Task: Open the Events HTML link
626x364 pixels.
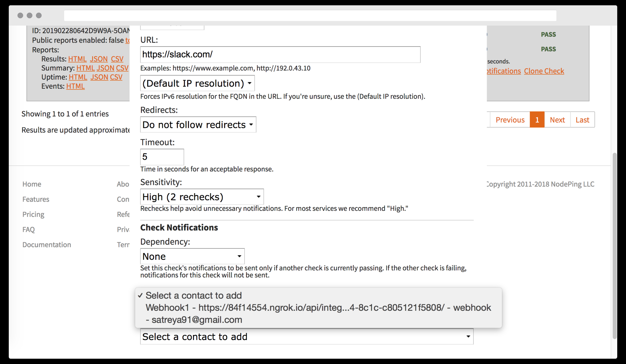Action: coord(75,86)
